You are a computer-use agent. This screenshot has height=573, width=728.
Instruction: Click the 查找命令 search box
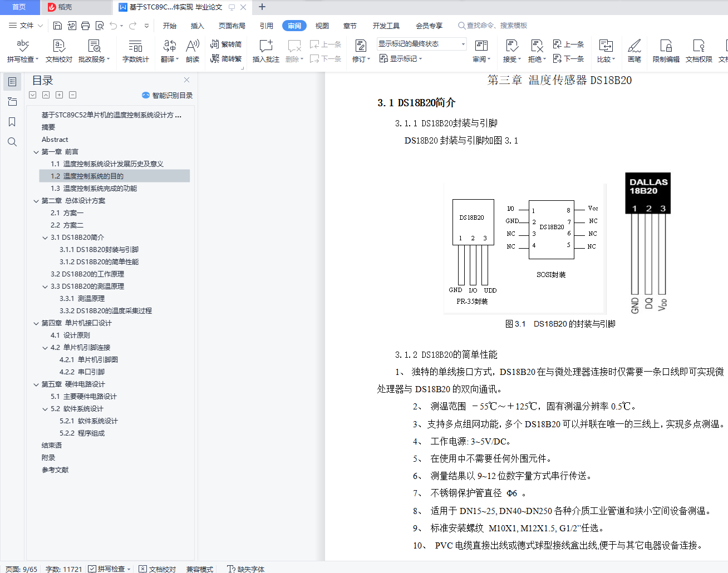(493, 26)
